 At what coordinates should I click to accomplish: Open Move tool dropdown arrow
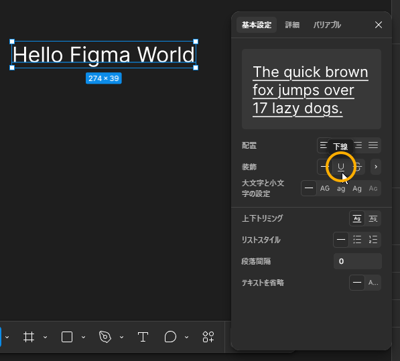[7, 337]
